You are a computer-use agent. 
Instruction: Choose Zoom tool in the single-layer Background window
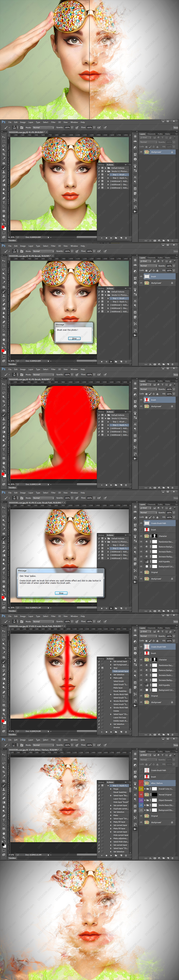4,220
